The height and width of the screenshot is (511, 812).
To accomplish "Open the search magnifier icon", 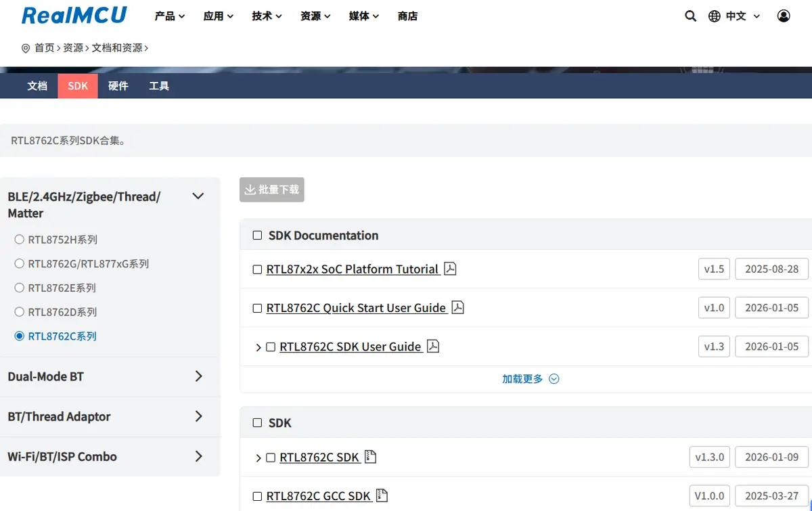I will [x=690, y=16].
